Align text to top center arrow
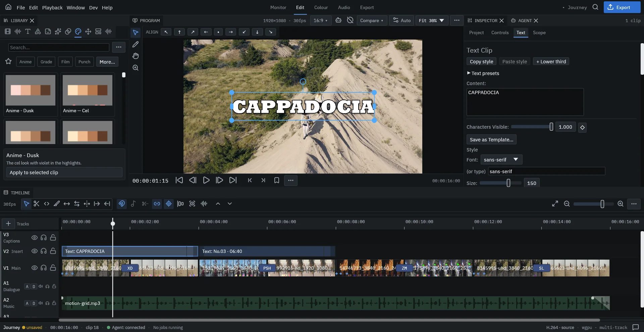Screen dimensions: 644x332 (179, 32)
